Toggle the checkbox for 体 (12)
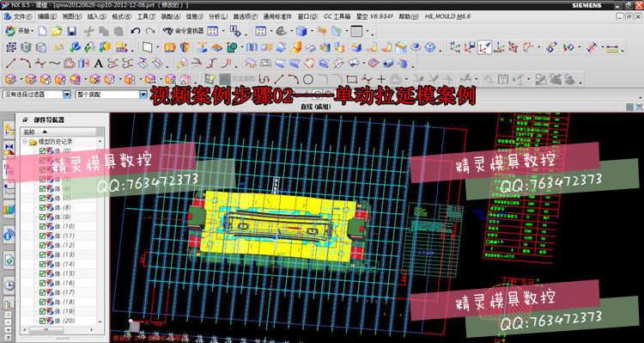 42,245
